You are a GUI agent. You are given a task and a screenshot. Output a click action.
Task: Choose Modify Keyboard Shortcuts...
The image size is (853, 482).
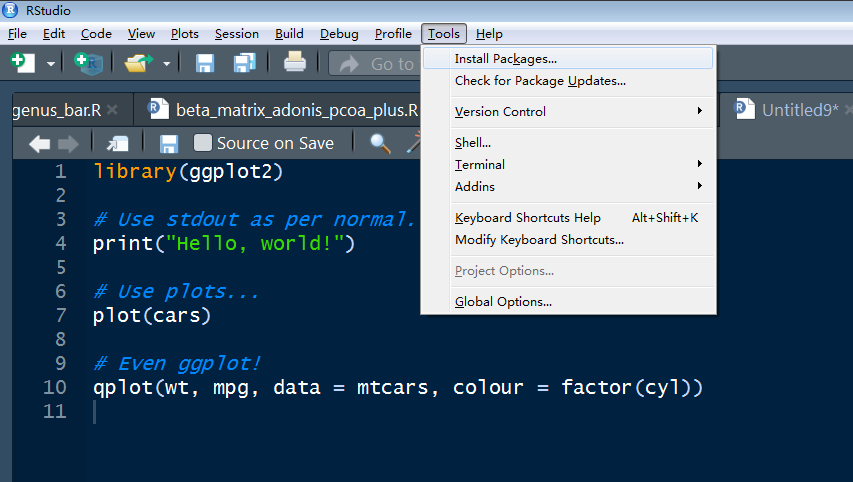pyautogui.click(x=567, y=240)
